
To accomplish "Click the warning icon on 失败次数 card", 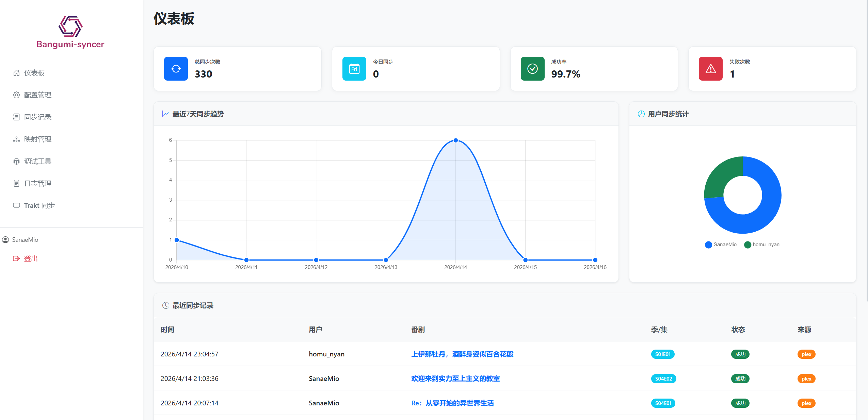I will [711, 68].
